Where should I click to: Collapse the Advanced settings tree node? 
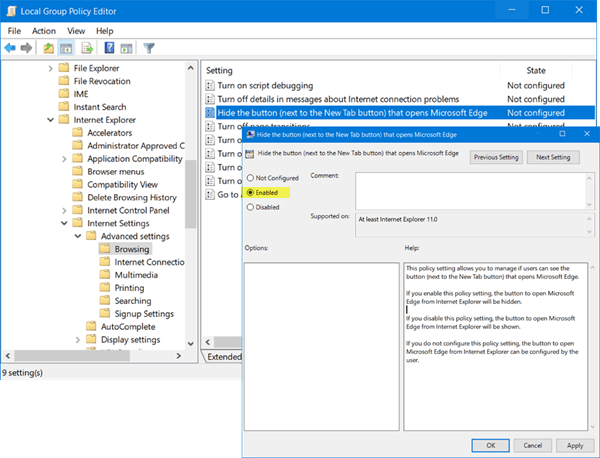pos(78,236)
